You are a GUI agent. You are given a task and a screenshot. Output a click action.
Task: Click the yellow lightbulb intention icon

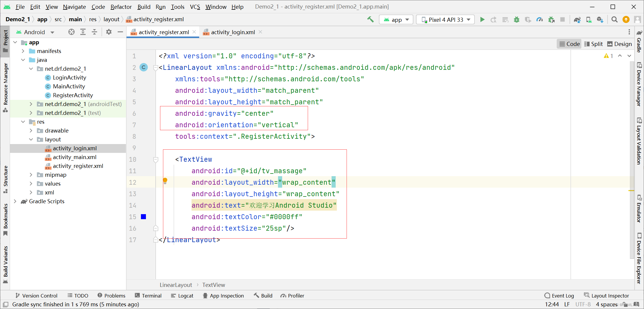(165, 181)
